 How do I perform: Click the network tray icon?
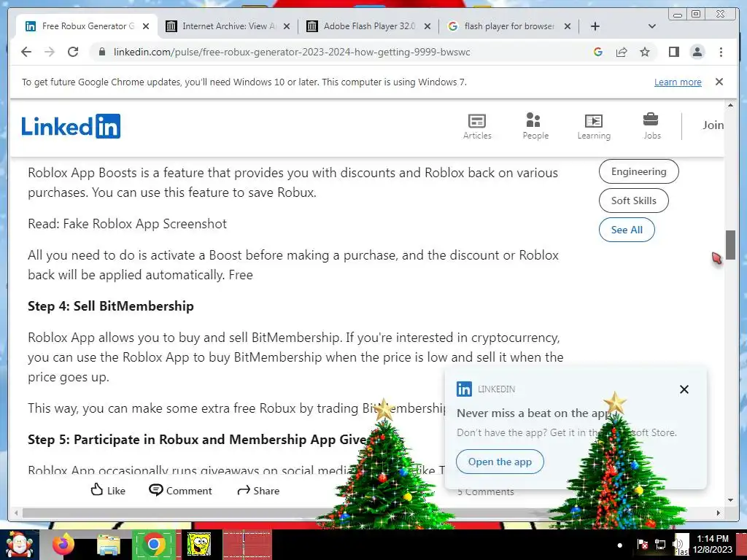click(x=660, y=544)
